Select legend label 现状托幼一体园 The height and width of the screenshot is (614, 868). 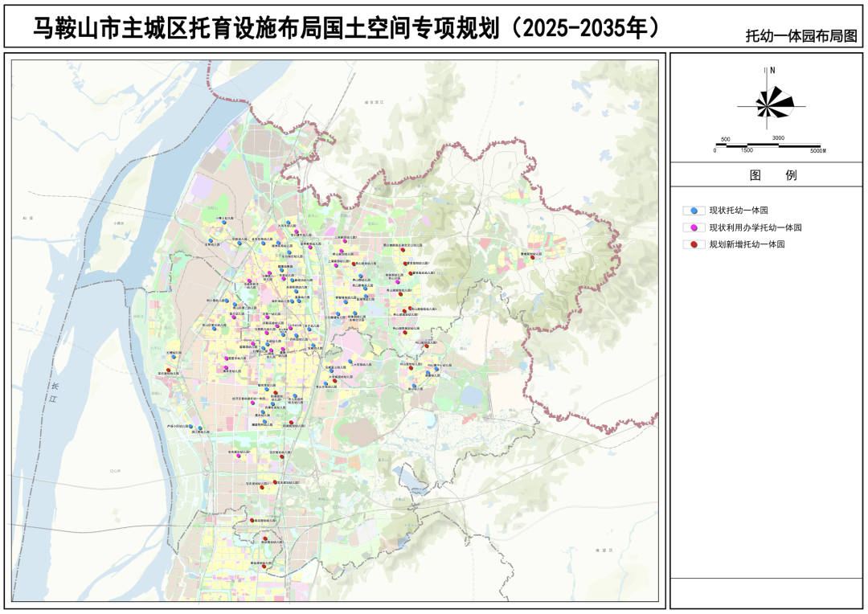pyautogui.click(x=739, y=211)
